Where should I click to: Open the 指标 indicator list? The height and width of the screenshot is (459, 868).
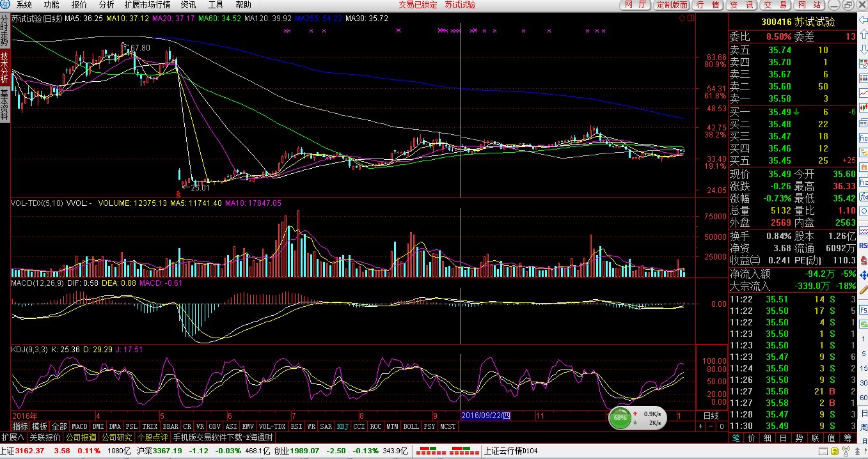coord(20,426)
